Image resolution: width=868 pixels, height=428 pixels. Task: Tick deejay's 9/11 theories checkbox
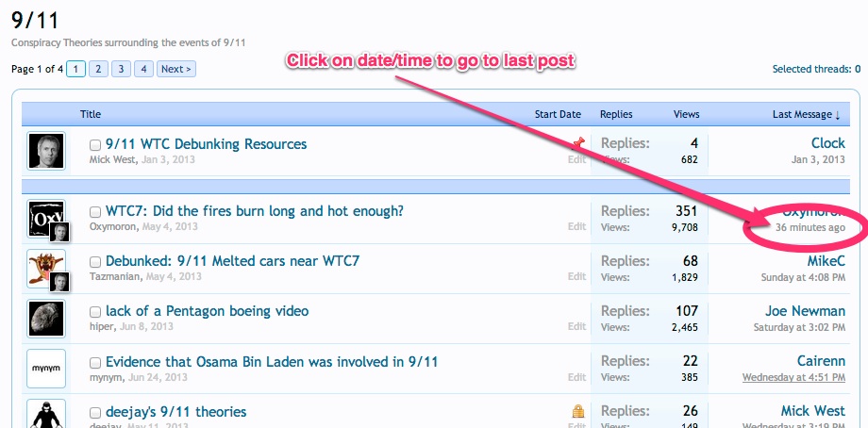pyautogui.click(x=95, y=413)
